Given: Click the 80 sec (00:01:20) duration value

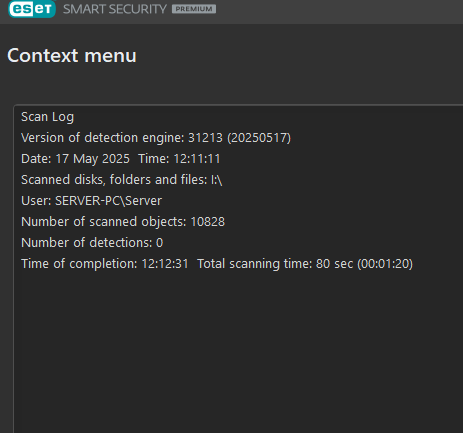Looking at the screenshot, I should [x=364, y=264].
